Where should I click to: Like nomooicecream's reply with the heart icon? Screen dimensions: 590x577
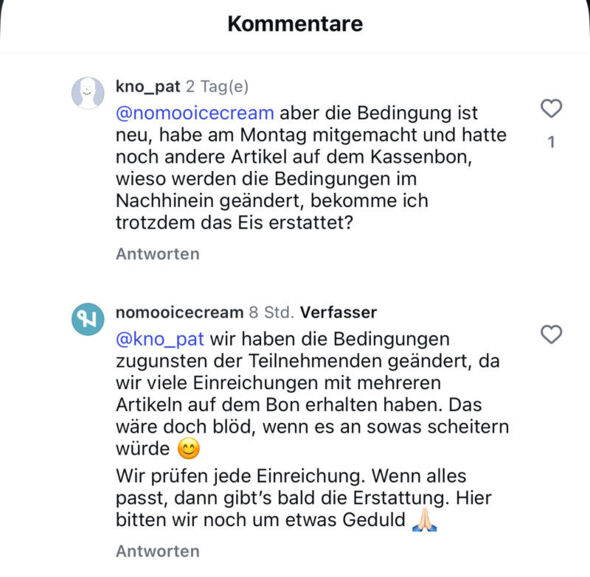tap(551, 334)
